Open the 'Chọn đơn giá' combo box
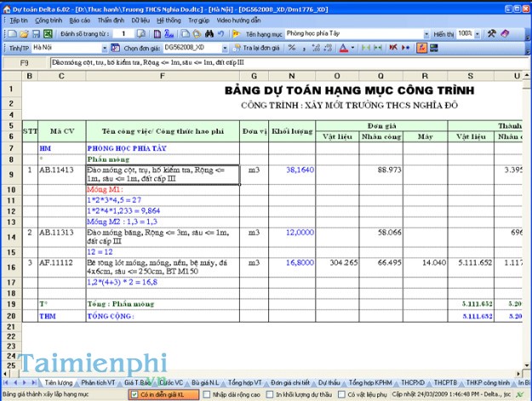Screen dimensions: 532x401 click(225, 48)
